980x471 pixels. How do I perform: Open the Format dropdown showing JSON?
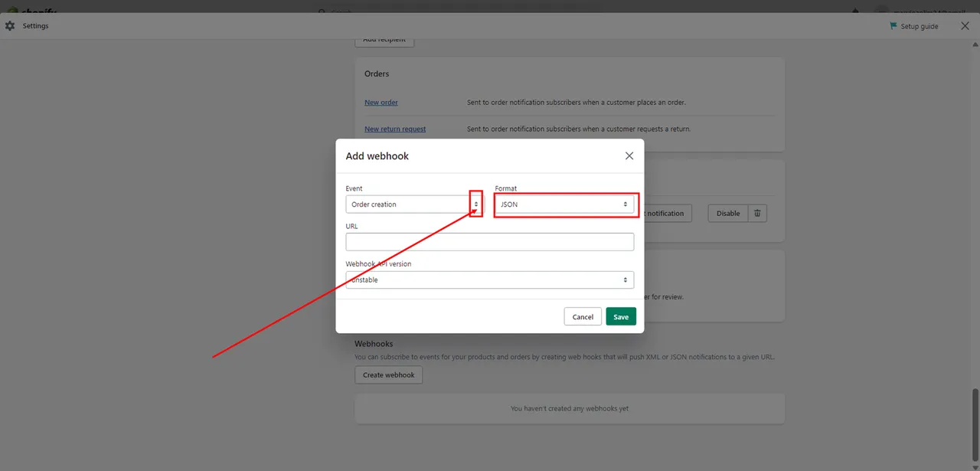(x=564, y=204)
